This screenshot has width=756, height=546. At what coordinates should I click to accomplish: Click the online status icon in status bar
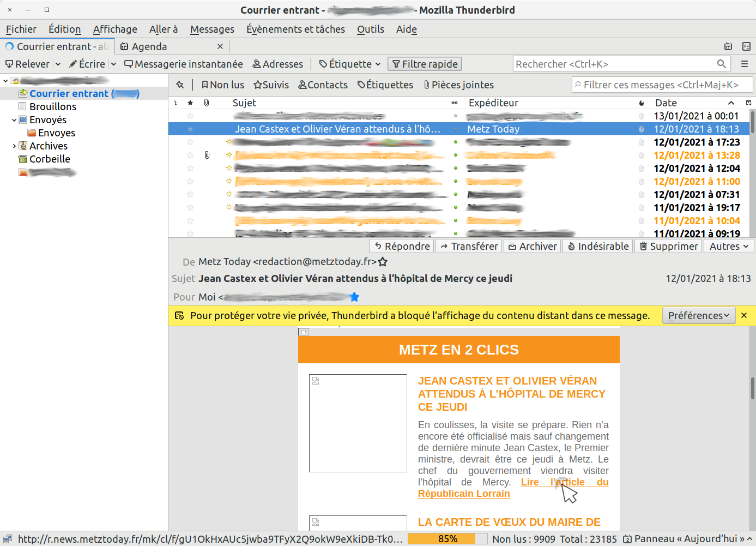click(x=8, y=539)
